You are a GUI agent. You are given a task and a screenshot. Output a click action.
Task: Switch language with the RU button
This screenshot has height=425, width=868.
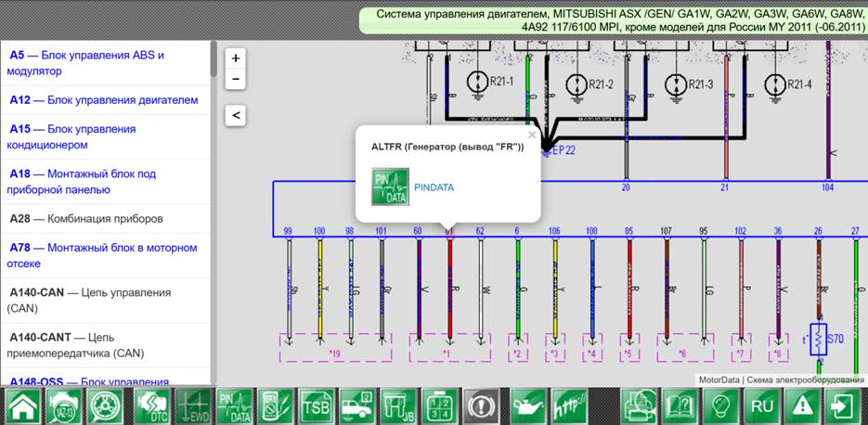pos(762,406)
